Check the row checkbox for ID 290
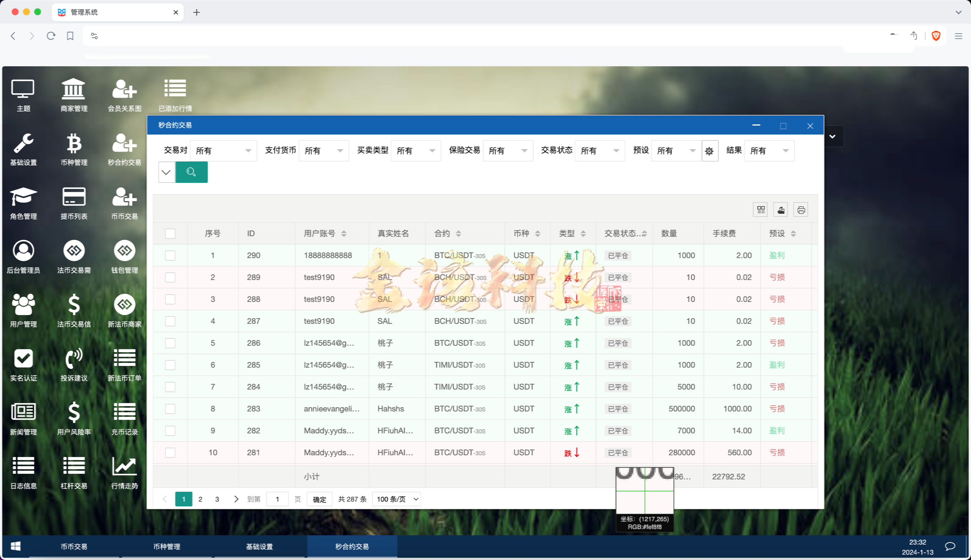Screen dimensions: 971x560 (x=170, y=255)
